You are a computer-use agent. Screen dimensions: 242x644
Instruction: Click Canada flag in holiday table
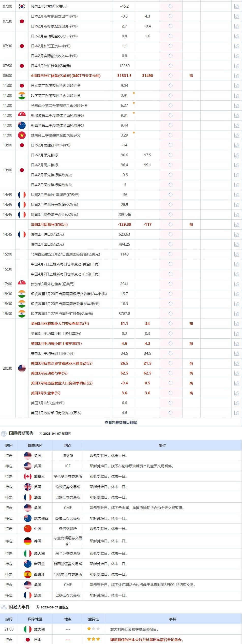click(x=28, y=476)
